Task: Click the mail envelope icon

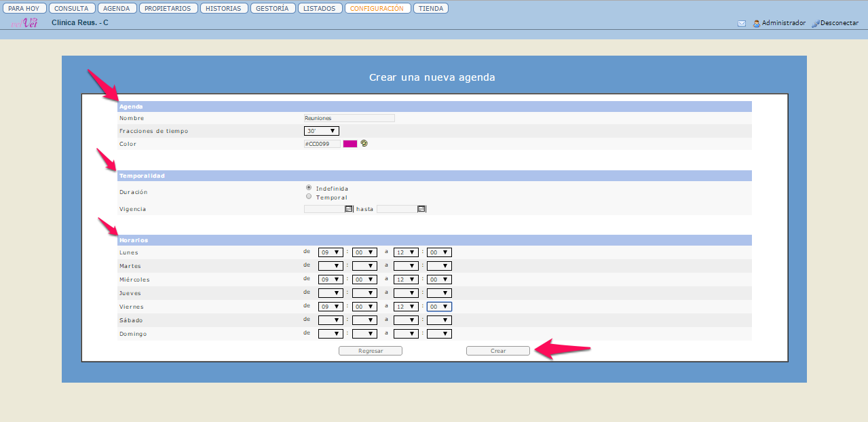Action: coord(742,23)
